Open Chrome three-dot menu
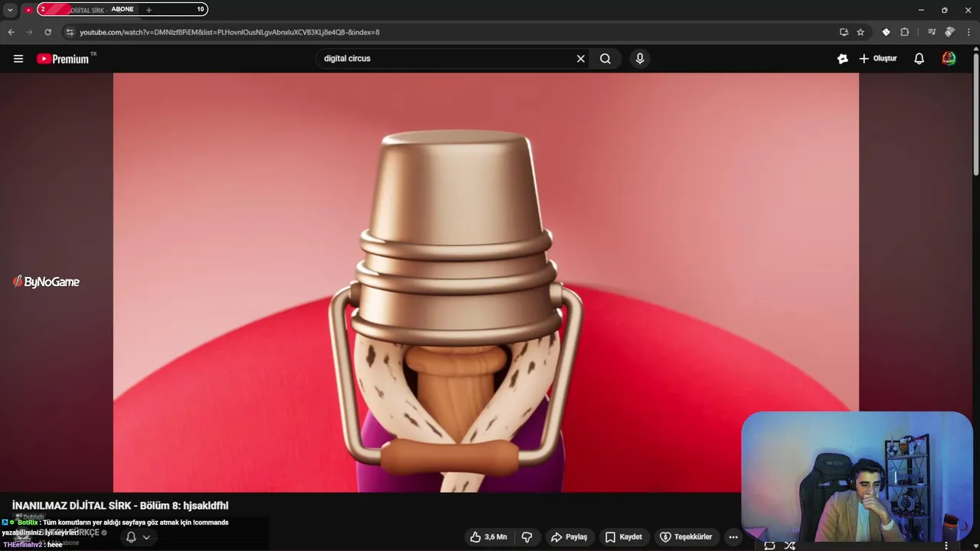Viewport: 980px width, 551px height. coord(969,32)
